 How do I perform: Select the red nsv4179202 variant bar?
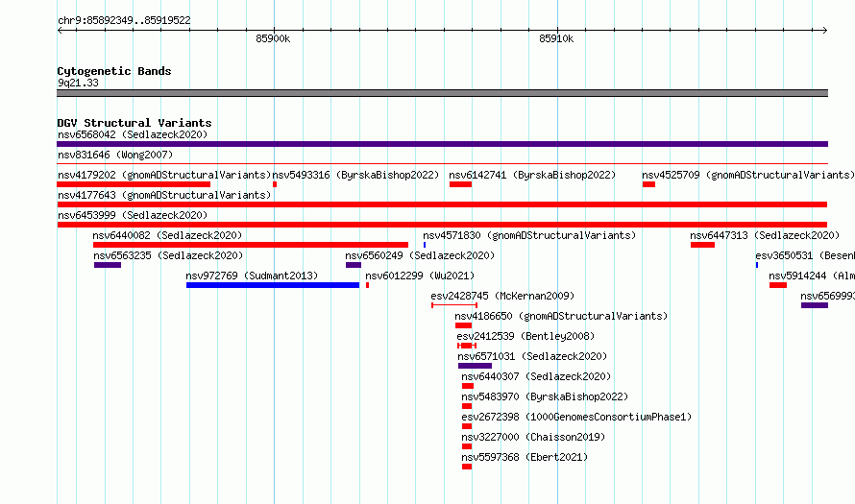[x=134, y=184]
